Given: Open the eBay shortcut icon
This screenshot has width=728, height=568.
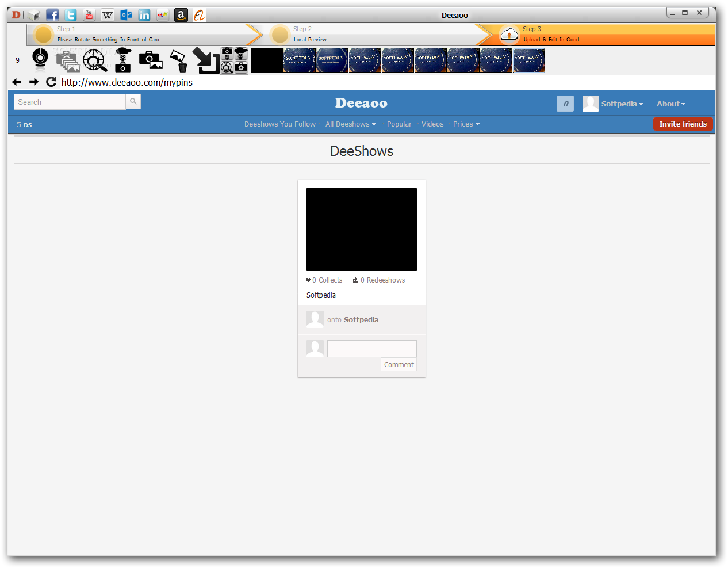Looking at the screenshot, I should [163, 15].
